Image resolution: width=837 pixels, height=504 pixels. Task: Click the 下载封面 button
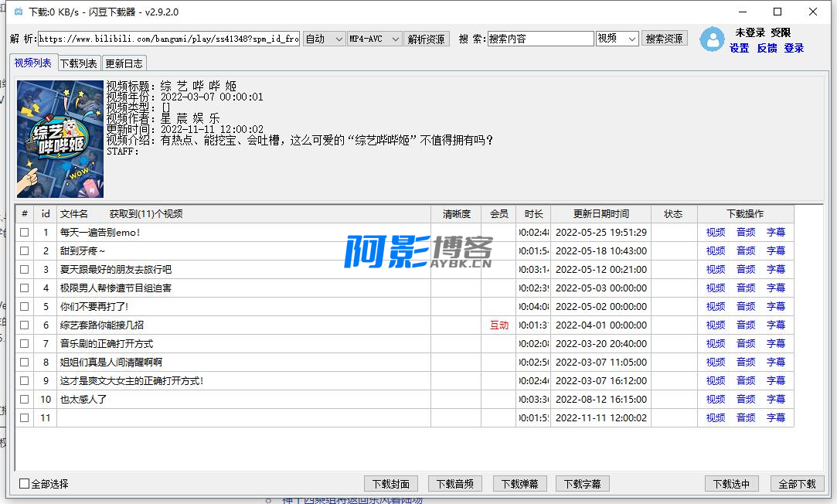(x=390, y=484)
